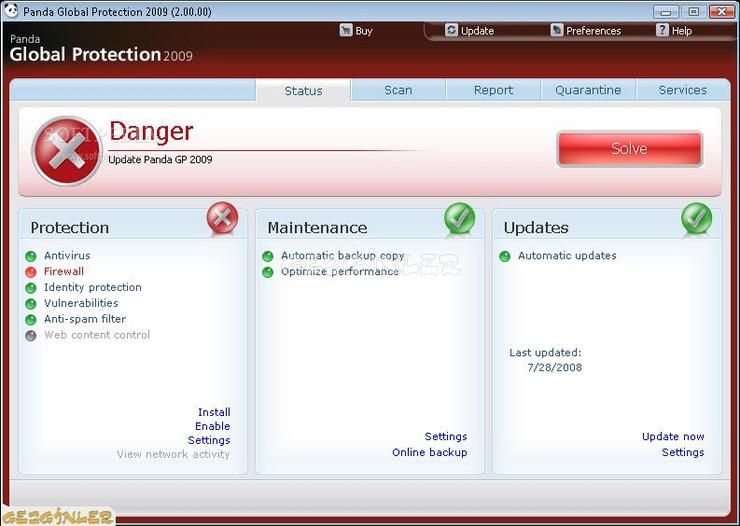Click the Buy label in header
Image resolution: width=740 pixels, height=526 pixels.
[364, 31]
